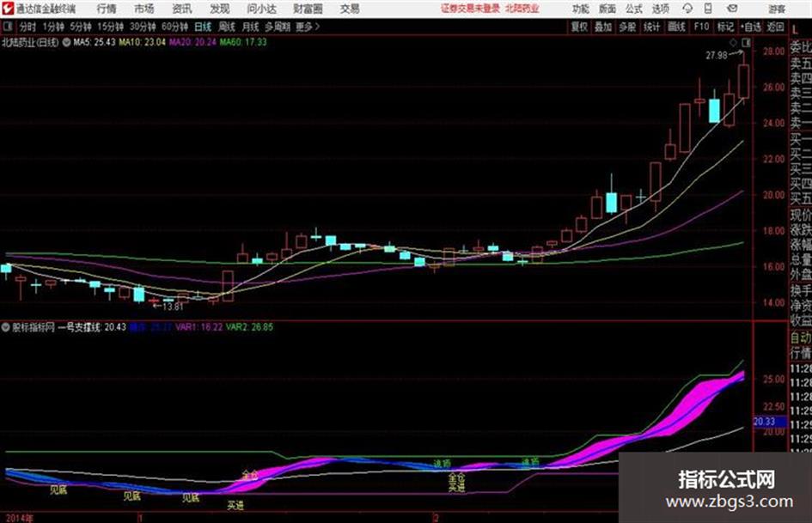The height and width of the screenshot is (523, 812).
Task: Click the 全仓 signal label above 买进 at the chart's center
Action: (x=457, y=477)
